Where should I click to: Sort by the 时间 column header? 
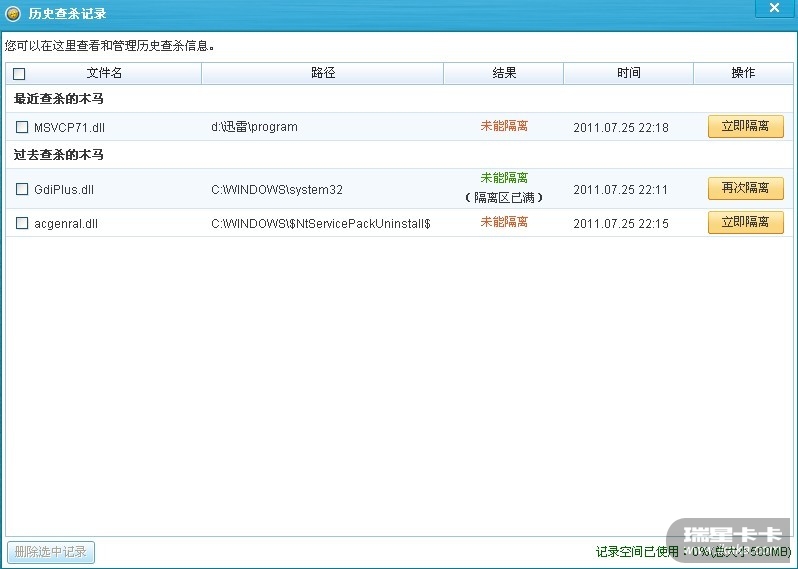pos(629,73)
